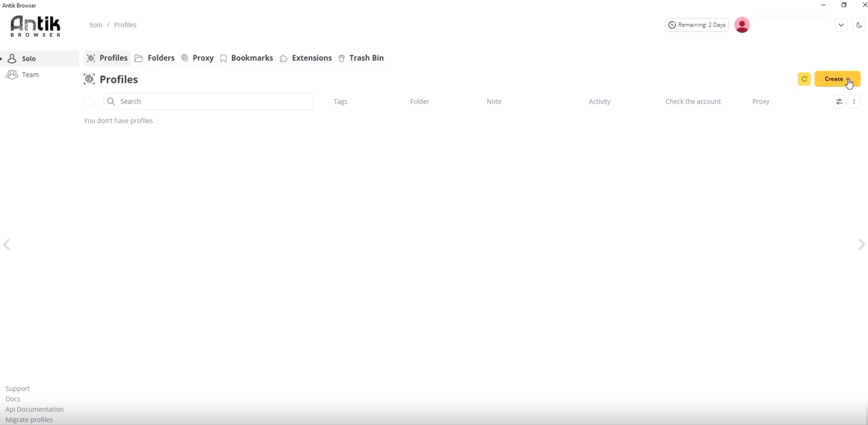Click the red user avatar icon
868x425 pixels.
742,25
